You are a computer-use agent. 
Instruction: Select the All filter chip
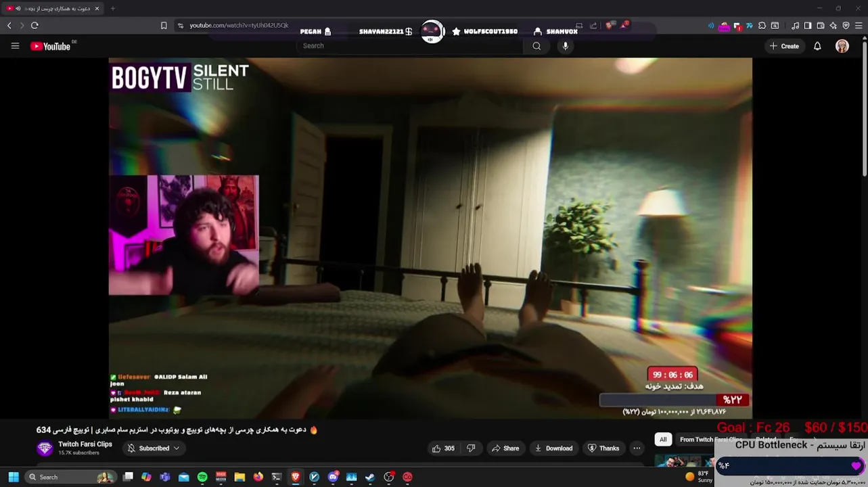pos(663,440)
